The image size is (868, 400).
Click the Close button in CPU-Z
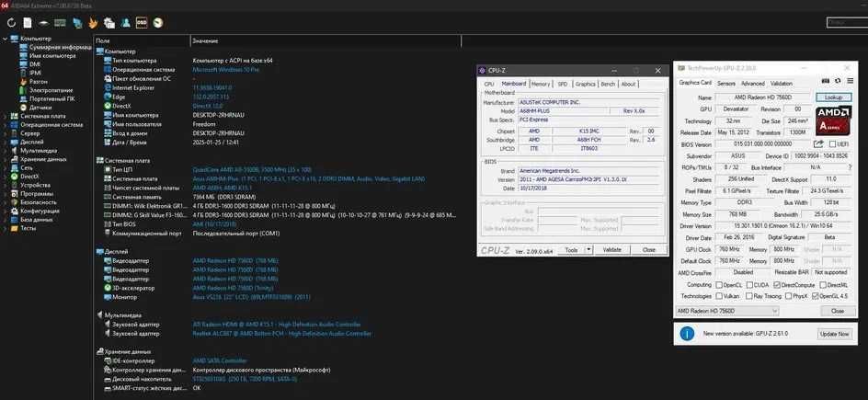649,249
